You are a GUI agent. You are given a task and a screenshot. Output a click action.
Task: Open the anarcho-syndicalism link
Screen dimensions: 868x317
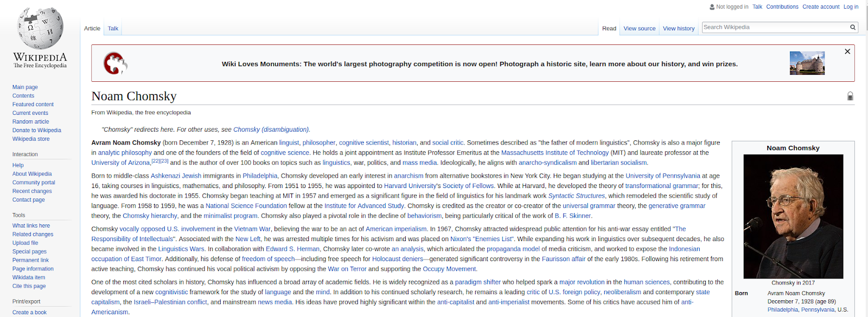tap(547, 163)
